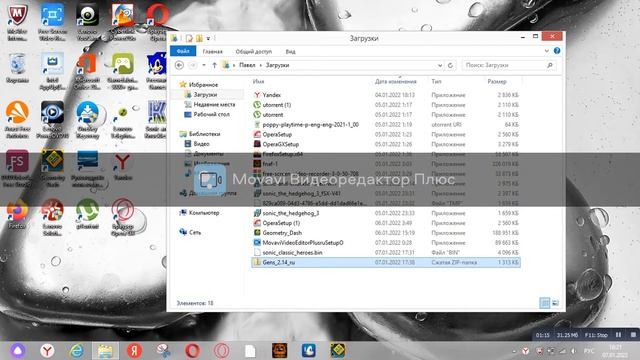The width and height of the screenshot is (640, 360).
Task: Open the Sonic game taskbar icon
Action: 309,350
